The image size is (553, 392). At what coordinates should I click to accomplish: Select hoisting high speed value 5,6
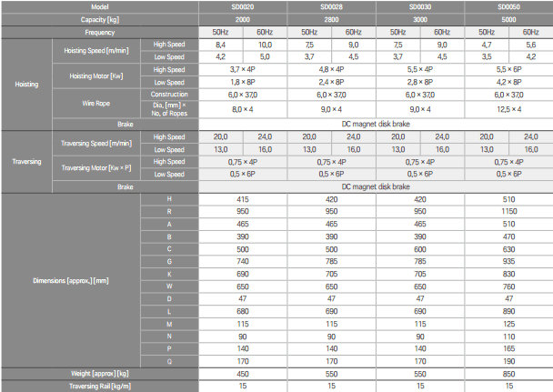pos(531,45)
